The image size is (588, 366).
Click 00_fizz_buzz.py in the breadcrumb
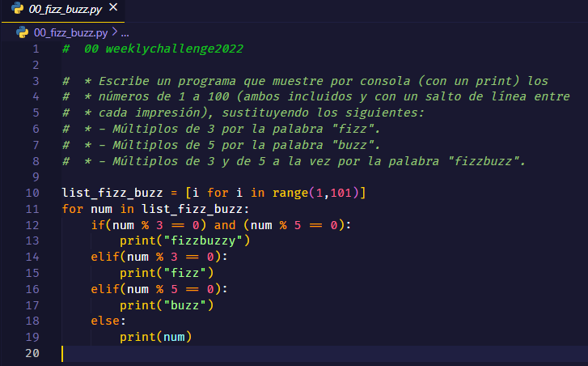[70, 32]
